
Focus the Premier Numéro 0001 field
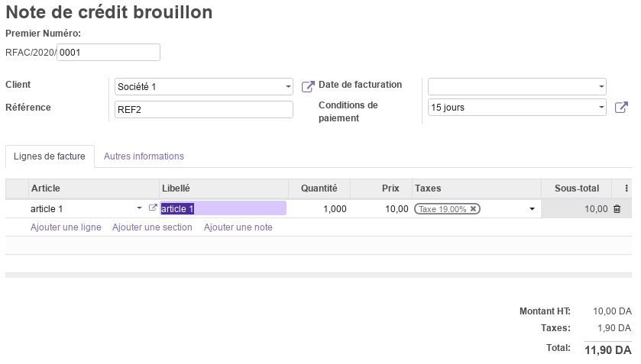click(x=108, y=53)
